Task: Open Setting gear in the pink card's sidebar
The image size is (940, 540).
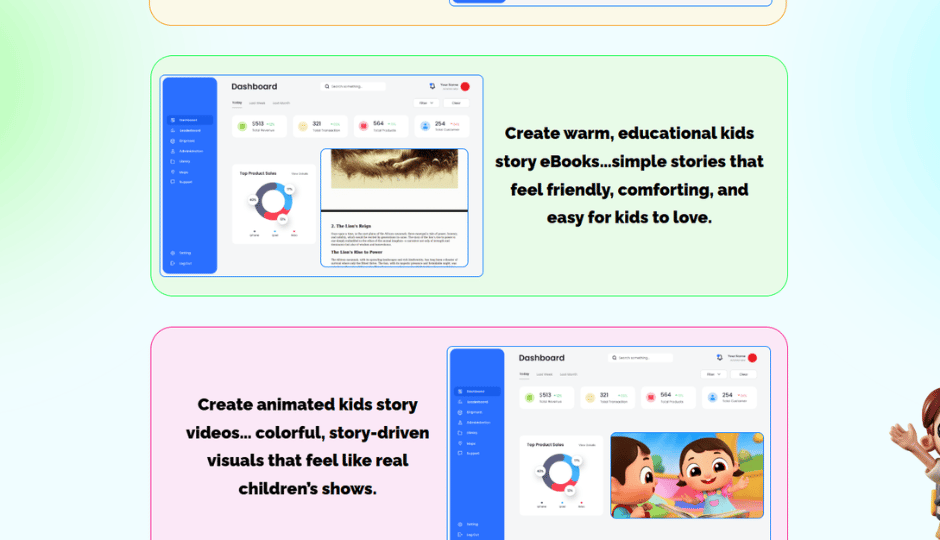Action: point(468,524)
